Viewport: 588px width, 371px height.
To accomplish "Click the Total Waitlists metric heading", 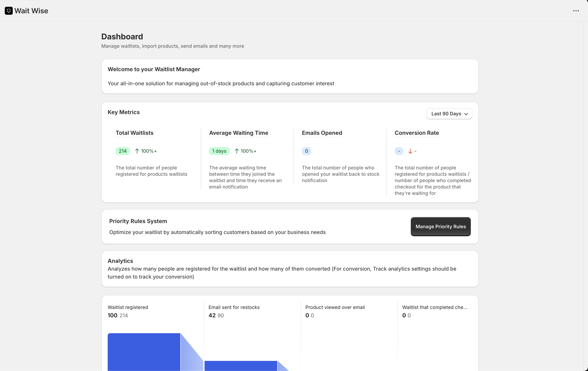I will click(x=134, y=133).
